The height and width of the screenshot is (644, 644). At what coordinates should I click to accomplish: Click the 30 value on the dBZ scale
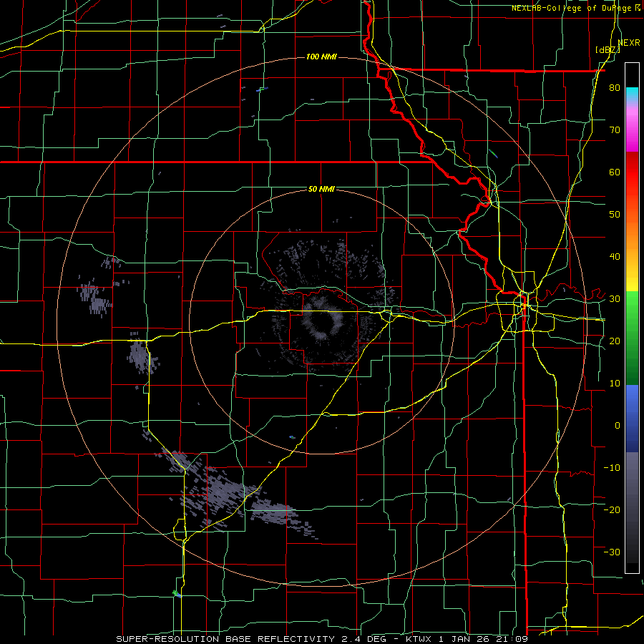[x=615, y=298]
